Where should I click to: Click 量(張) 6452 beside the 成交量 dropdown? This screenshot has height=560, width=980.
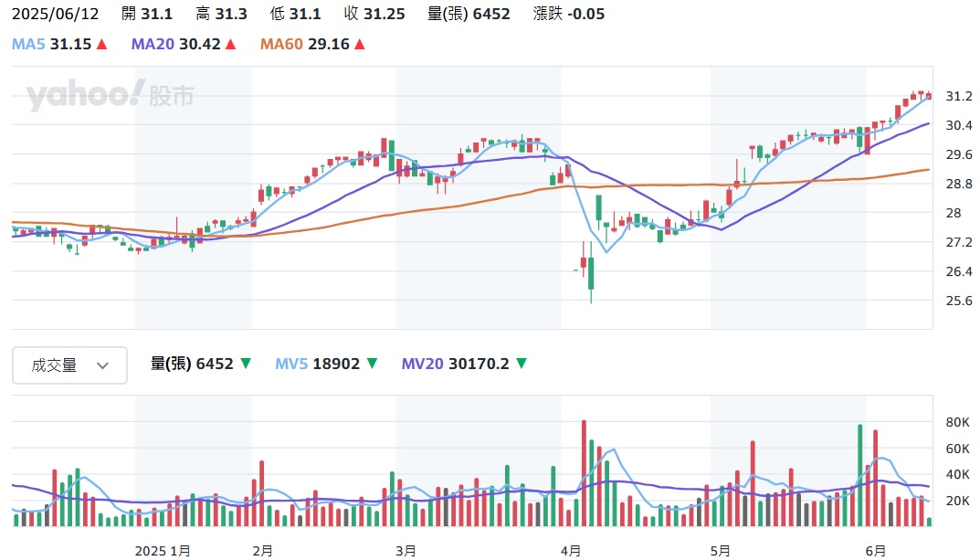pyautogui.click(x=192, y=364)
